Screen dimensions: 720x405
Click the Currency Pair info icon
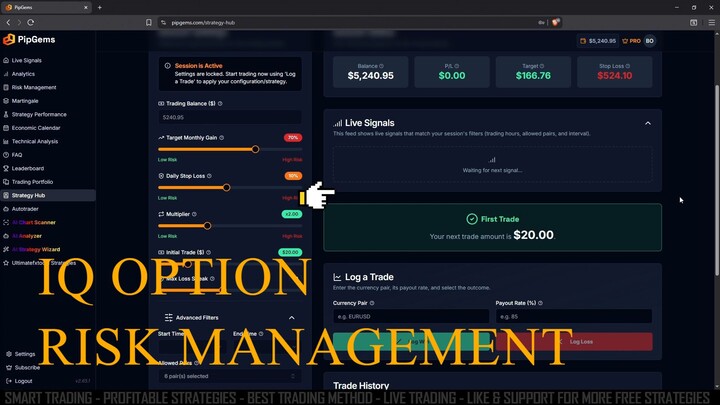point(372,303)
